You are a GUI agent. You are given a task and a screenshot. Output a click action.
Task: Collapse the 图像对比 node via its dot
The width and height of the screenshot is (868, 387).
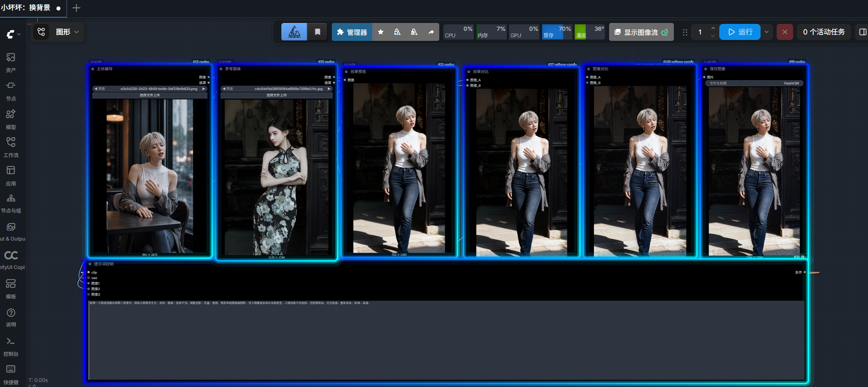click(588, 69)
